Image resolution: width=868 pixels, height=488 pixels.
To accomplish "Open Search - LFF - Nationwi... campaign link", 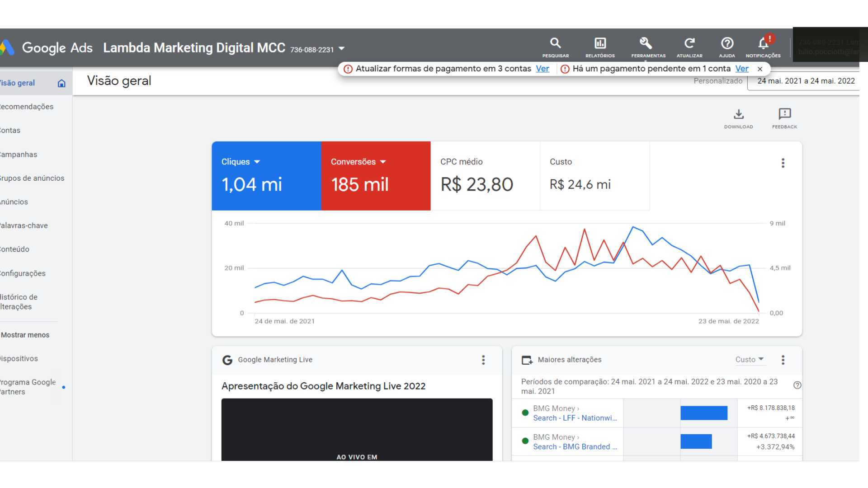I will tap(575, 418).
